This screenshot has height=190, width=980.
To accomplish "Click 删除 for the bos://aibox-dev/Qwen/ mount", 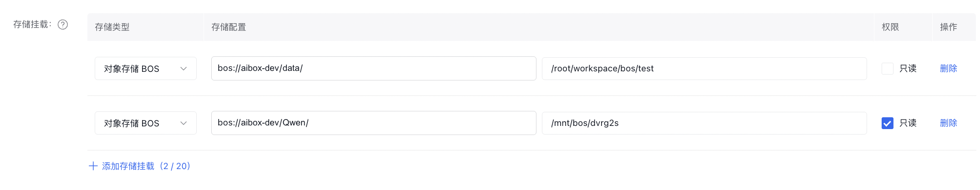I will 949,123.
